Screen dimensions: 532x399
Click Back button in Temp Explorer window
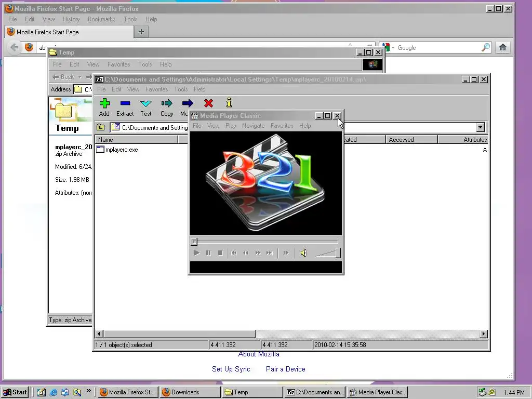pos(63,77)
